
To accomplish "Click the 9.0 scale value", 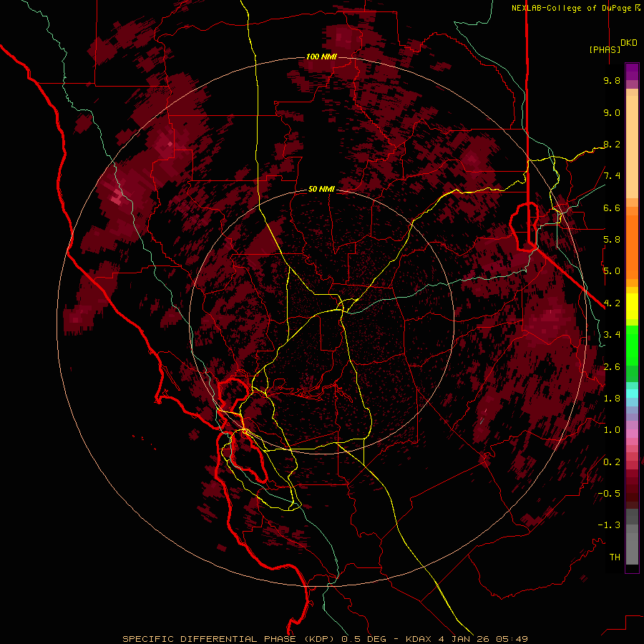I will pos(612,112).
